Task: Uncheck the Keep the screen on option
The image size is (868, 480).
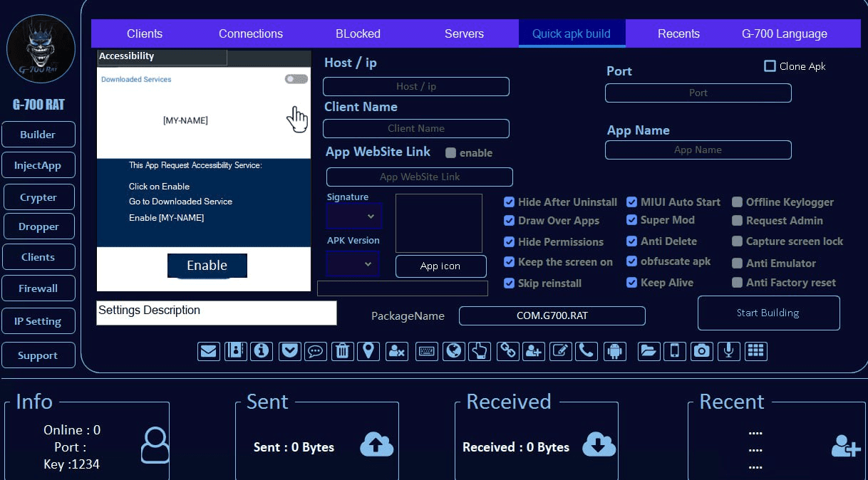Action: [x=509, y=262]
